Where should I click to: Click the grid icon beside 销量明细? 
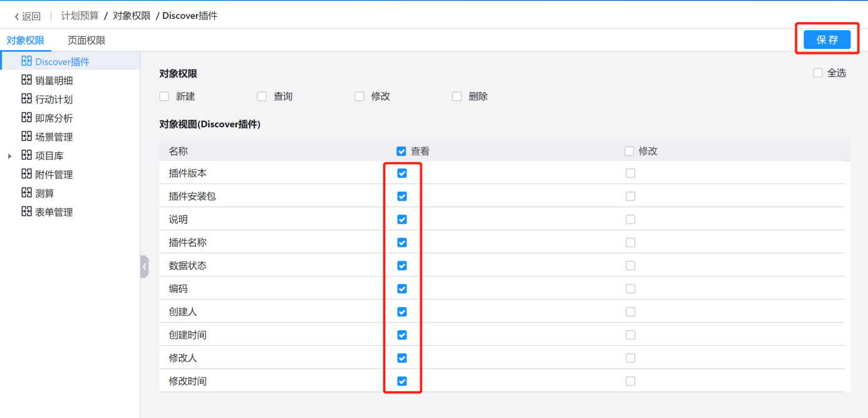[x=26, y=80]
